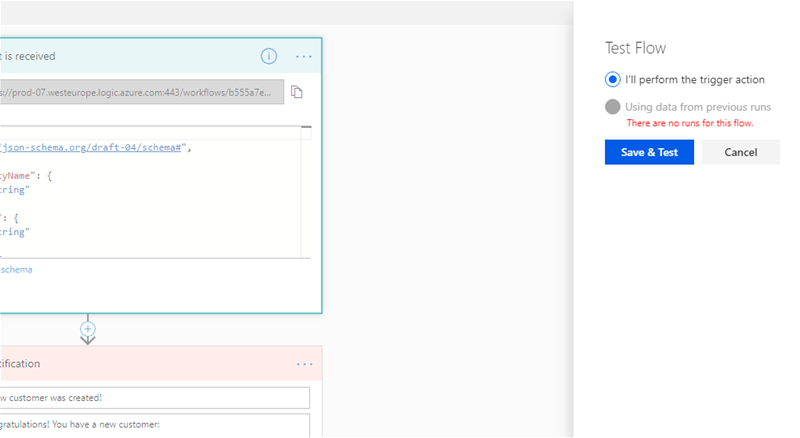Click the insert new step plus icon

pyautogui.click(x=88, y=328)
